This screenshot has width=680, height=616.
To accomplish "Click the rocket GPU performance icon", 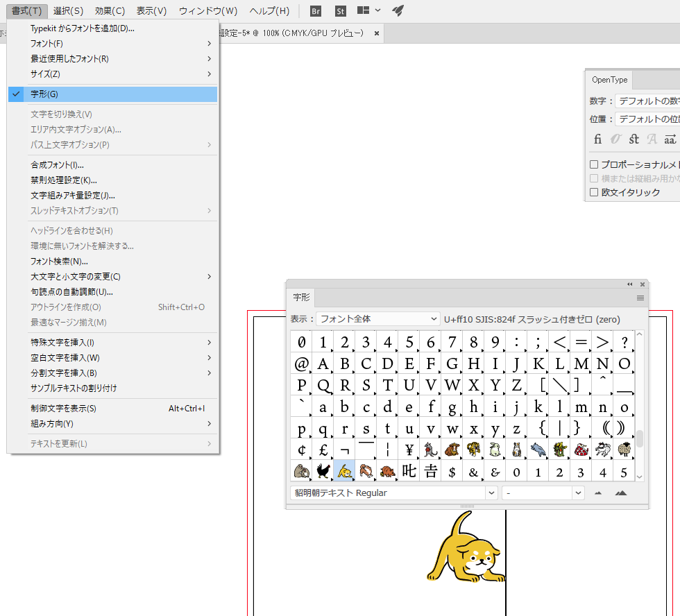I will point(398,10).
